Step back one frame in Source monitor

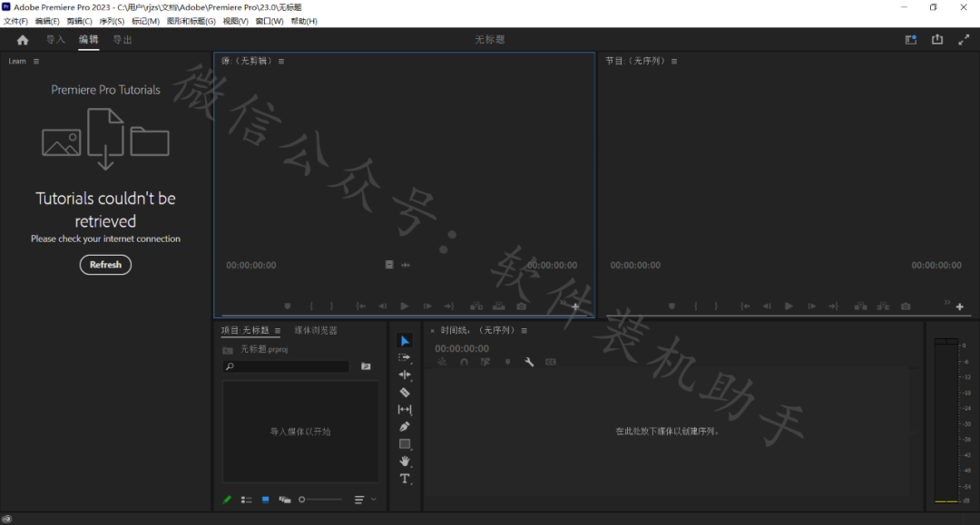point(383,306)
